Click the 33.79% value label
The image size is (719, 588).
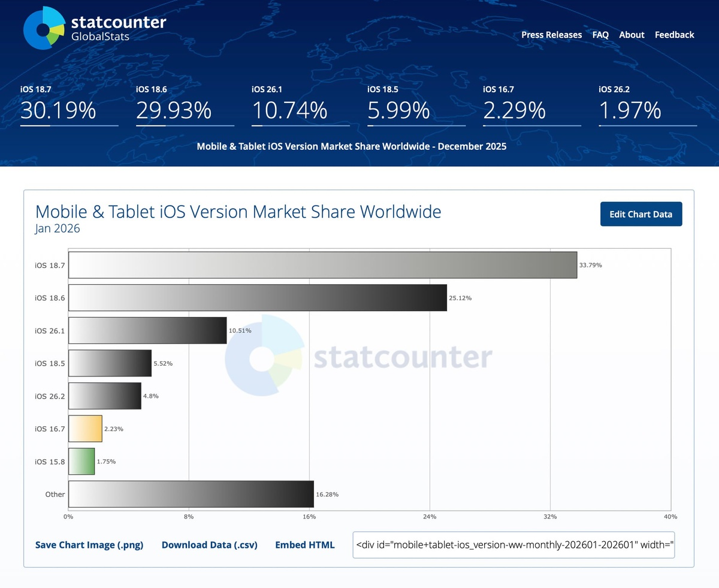click(590, 265)
